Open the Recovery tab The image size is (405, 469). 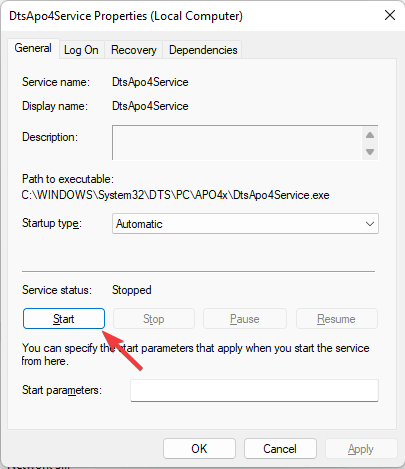coord(134,50)
